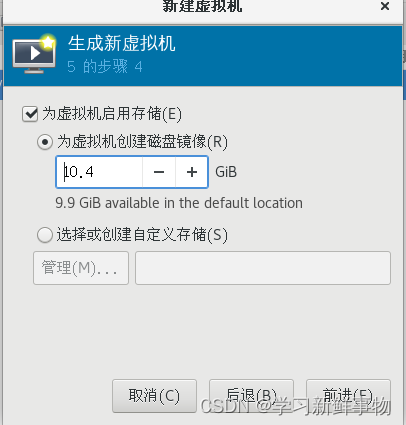Close the 新建虚拟机 dialog window
The width and height of the screenshot is (406, 425).
click(x=385, y=6)
